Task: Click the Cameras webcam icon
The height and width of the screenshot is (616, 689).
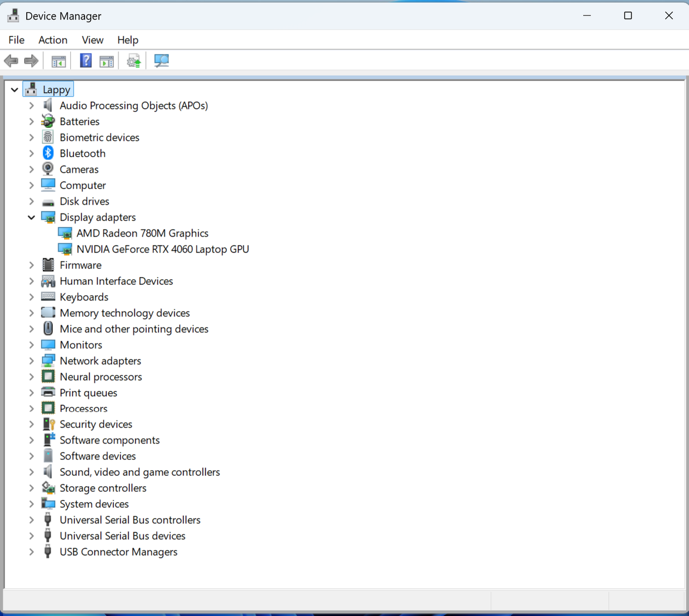Action: [x=48, y=169]
